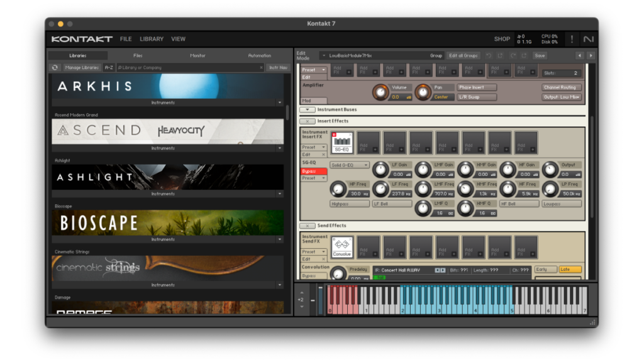Toggle the Convolution Bypass button
644x362 pixels.
click(313, 276)
